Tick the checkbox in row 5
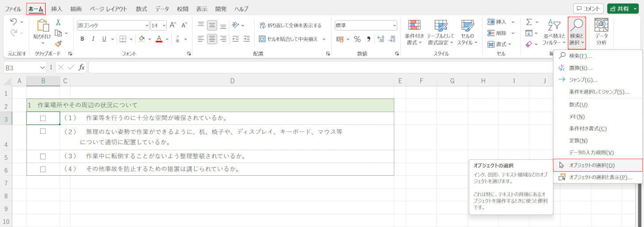 coord(43,156)
